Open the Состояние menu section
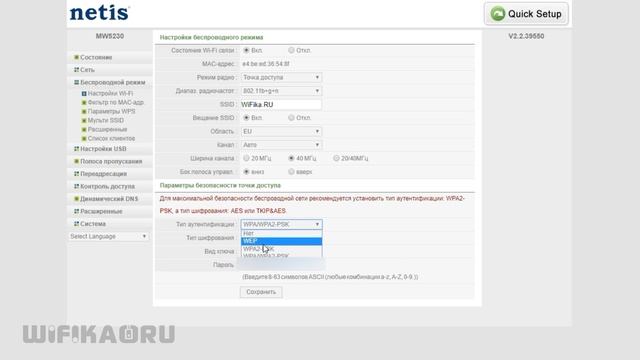The width and height of the screenshot is (640, 360). pyautogui.click(x=96, y=57)
